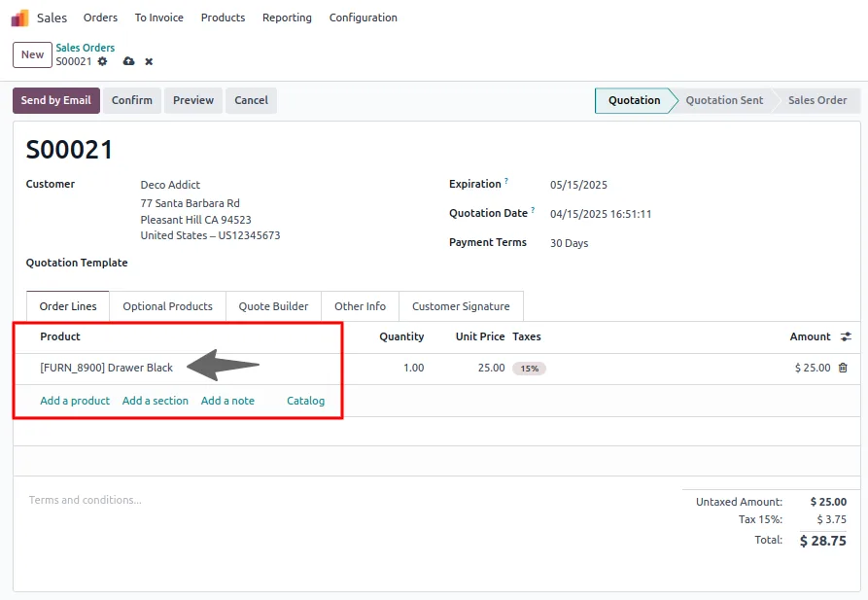Click the line amount $ 25.00 cell
This screenshot has height=600, width=868.
coord(813,368)
